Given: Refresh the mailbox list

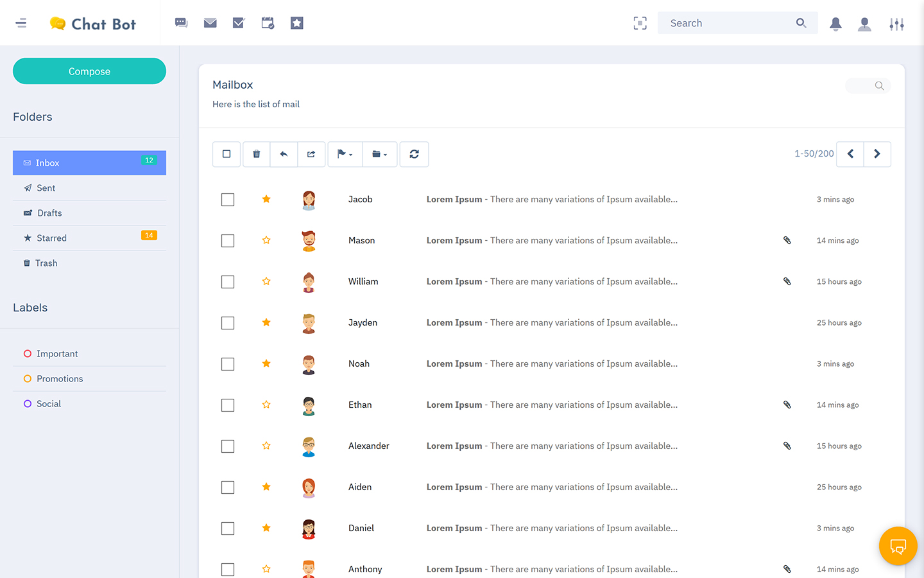Looking at the screenshot, I should (x=414, y=154).
